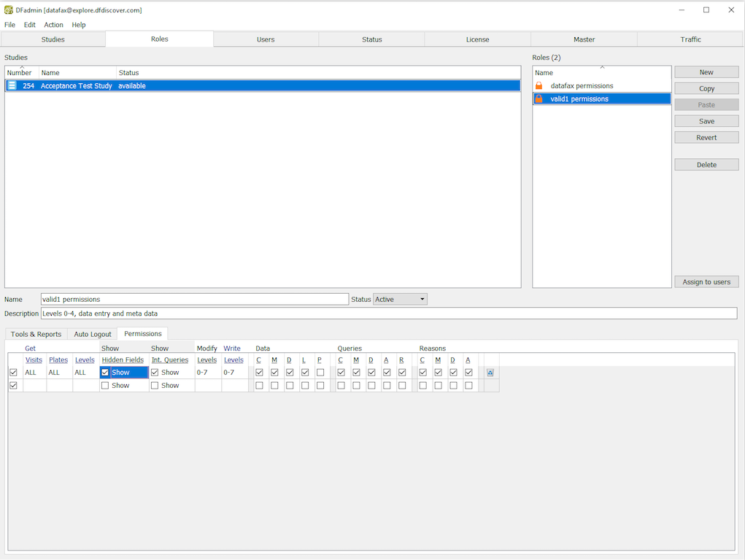Click the lock icon beside valid1 permissions
The width and height of the screenshot is (745, 560).
tap(539, 99)
